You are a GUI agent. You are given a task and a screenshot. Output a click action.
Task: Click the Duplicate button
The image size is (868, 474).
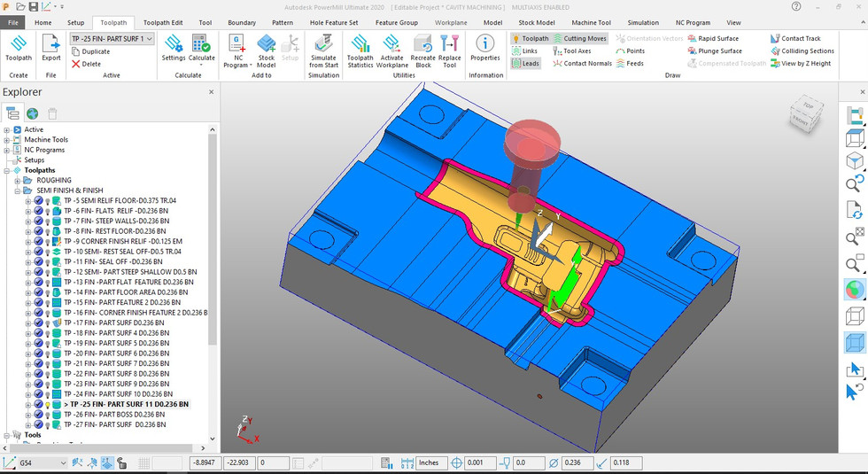coord(90,51)
